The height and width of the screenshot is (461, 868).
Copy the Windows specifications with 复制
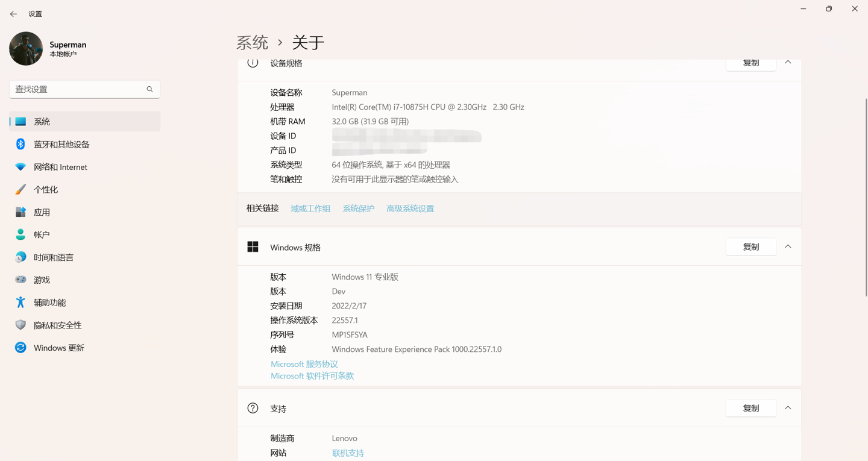751,246
